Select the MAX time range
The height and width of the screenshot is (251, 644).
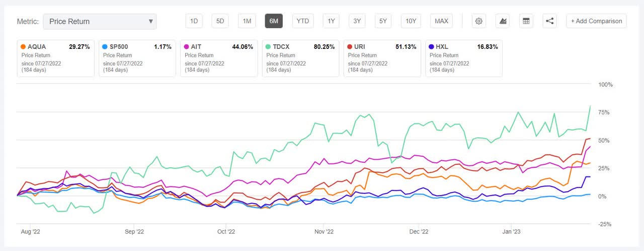pyautogui.click(x=441, y=21)
